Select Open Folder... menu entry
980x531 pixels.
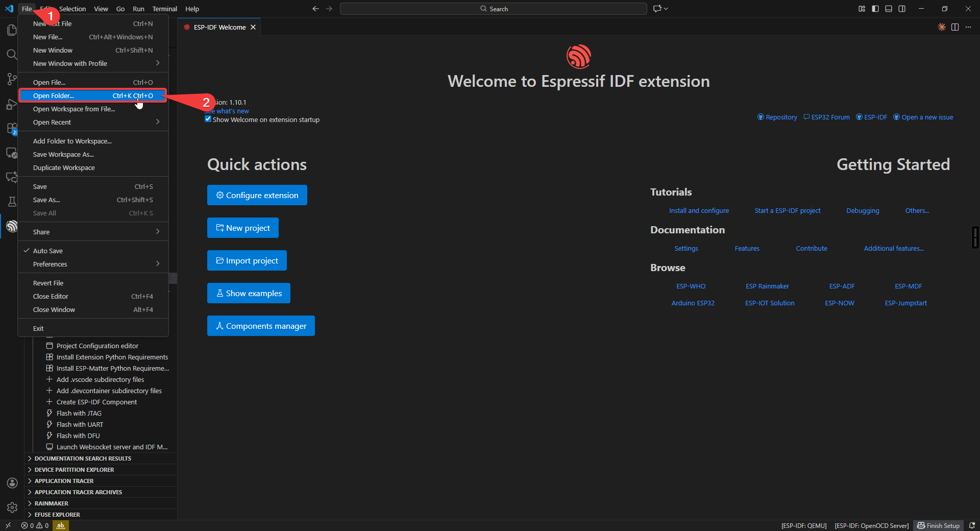[x=93, y=95]
